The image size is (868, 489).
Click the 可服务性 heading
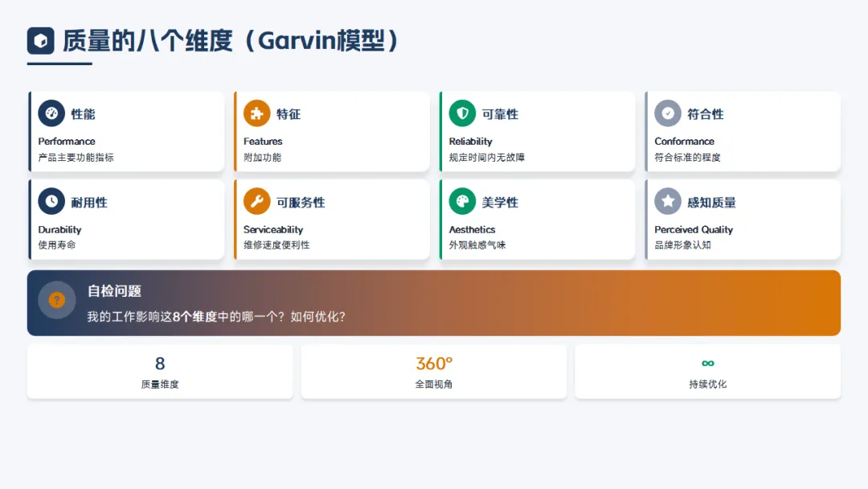(301, 202)
